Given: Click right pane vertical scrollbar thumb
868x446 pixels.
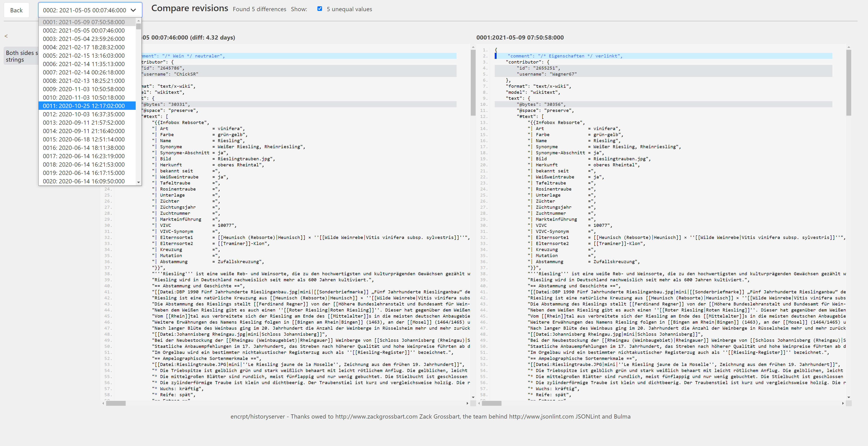Looking at the screenshot, I should coord(848,83).
